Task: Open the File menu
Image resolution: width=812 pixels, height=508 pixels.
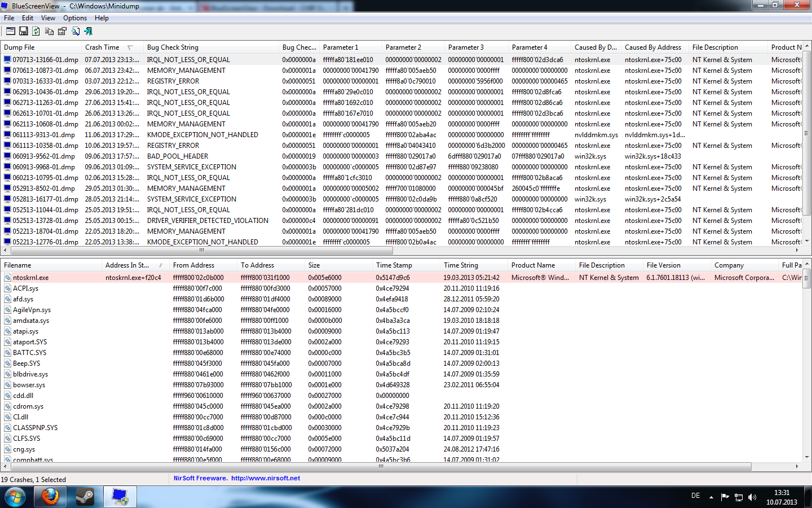Action: point(9,18)
